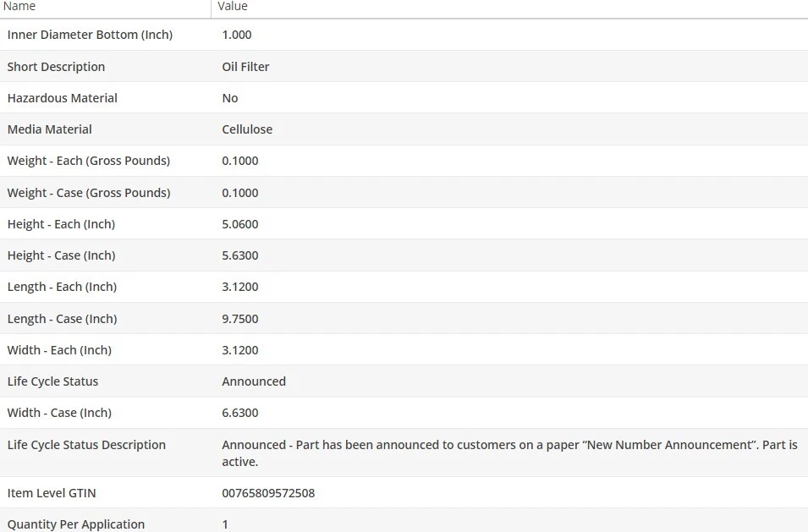Select 'Width - Case (Inch)' label

pyautogui.click(x=59, y=413)
